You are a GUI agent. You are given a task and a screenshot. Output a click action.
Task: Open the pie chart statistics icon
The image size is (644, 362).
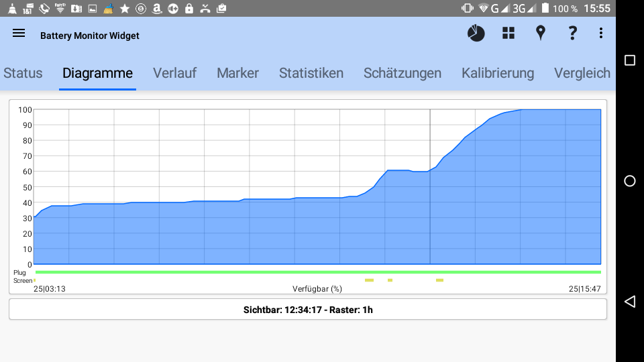click(x=476, y=34)
